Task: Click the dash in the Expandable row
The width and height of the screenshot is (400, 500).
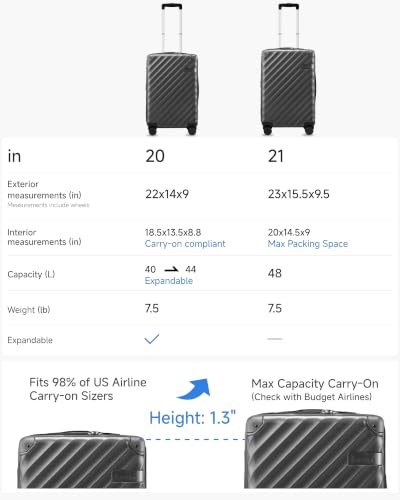Action: tap(275, 339)
